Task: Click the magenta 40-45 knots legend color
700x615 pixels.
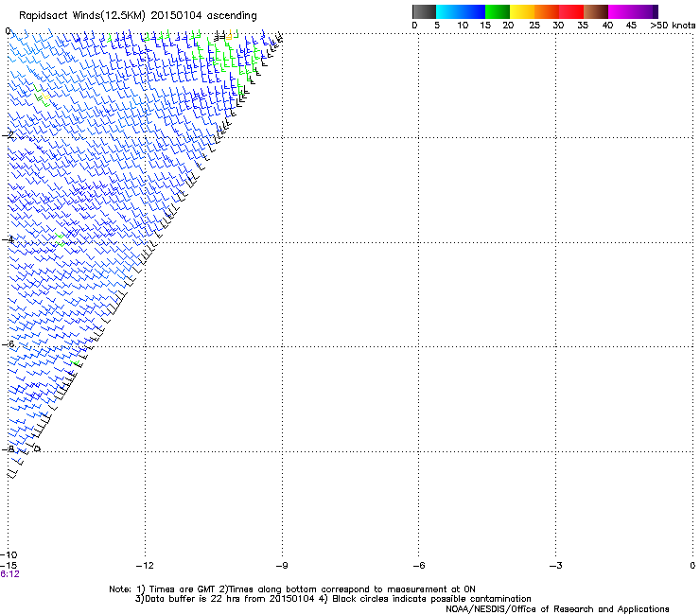Action: 621,11
